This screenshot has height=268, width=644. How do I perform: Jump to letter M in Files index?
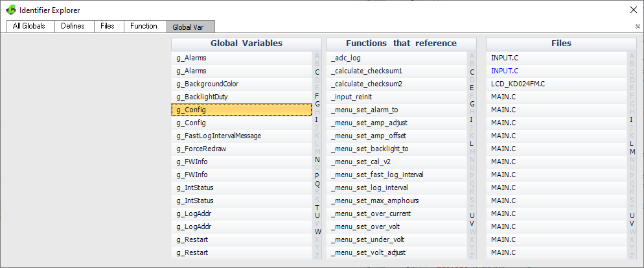(x=632, y=152)
